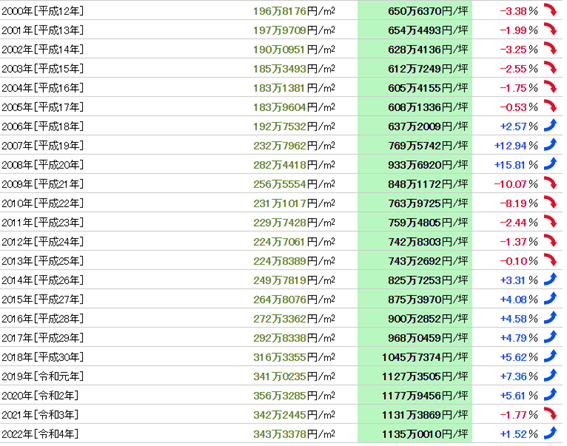Click the +15.81% change value

516,165
